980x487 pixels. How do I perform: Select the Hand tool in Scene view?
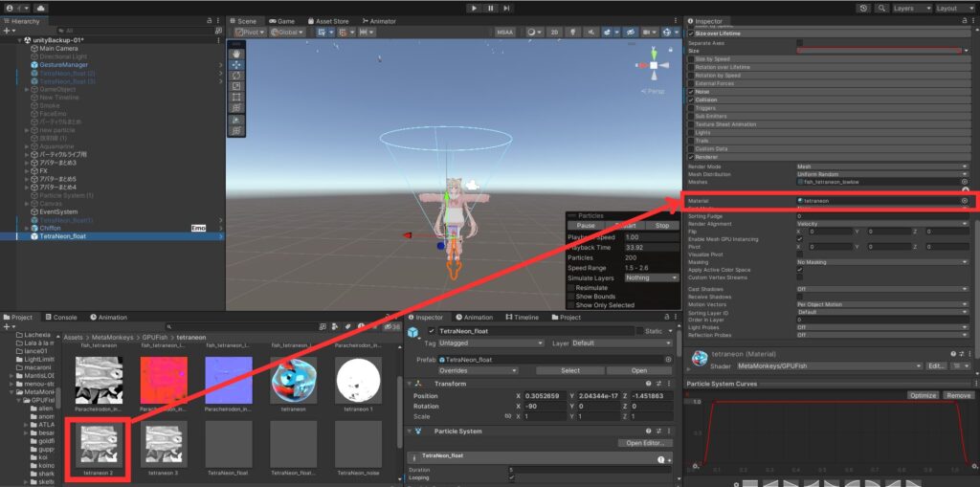tap(236, 54)
